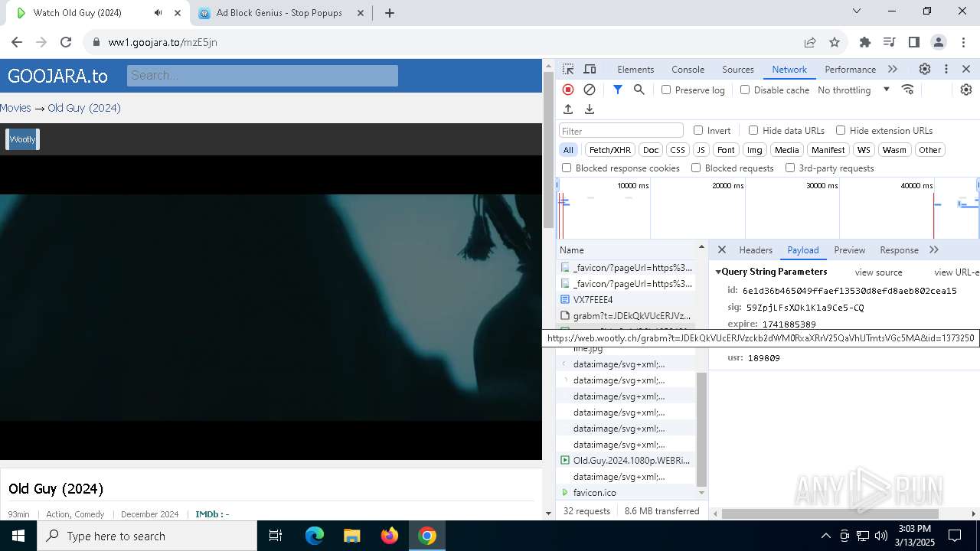Stop recording network log

568,90
